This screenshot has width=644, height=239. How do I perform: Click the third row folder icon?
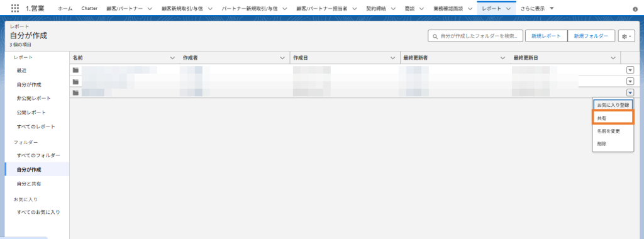point(75,93)
